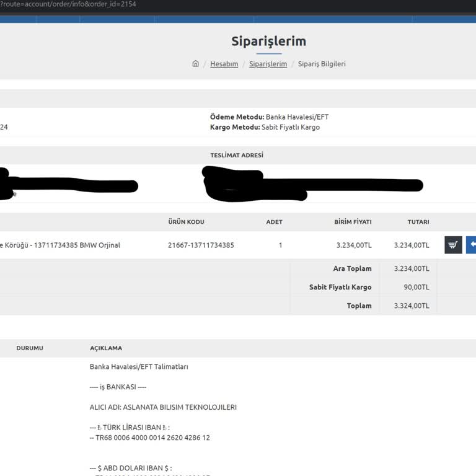Screen dimensions: 476x476
Task: Click the Sipariş Bilgileri breadcrumb text
Action: click(x=322, y=64)
